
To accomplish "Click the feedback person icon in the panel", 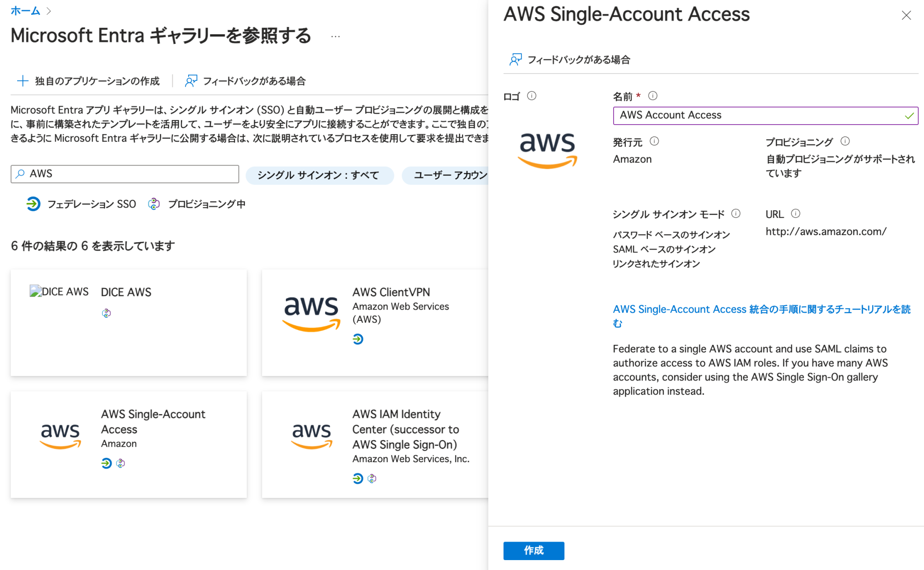I will pos(515,59).
